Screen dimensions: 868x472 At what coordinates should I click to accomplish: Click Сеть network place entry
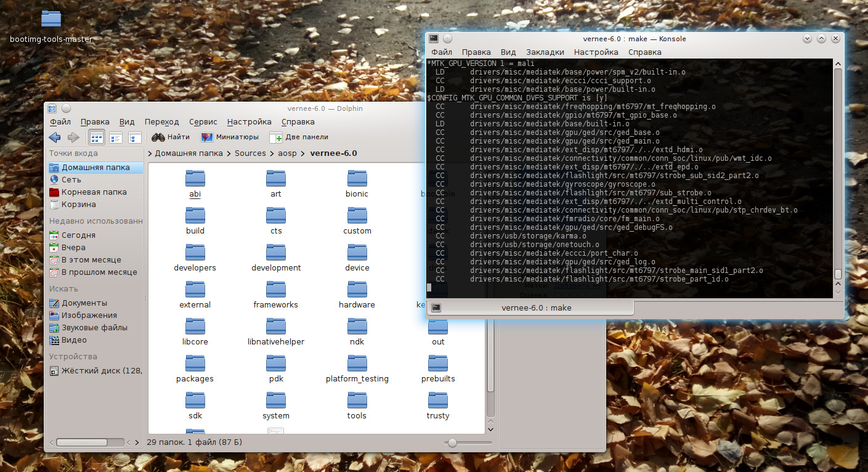[71, 180]
